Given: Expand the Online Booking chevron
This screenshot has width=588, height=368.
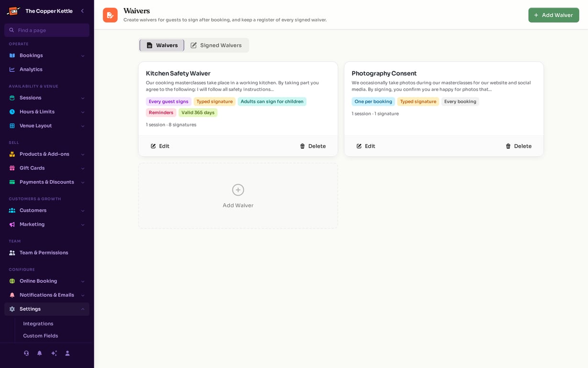Looking at the screenshot, I should (83, 281).
